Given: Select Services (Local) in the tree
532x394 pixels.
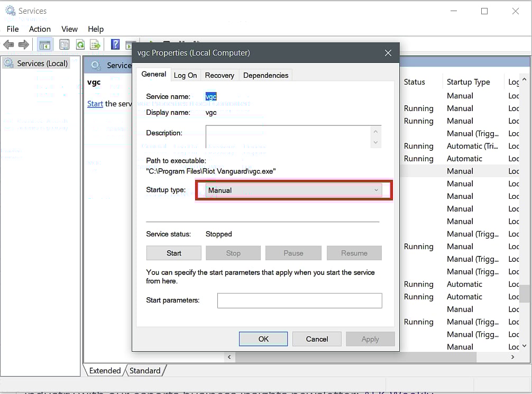Looking at the screenshot, I should click(x=42, y=63).
